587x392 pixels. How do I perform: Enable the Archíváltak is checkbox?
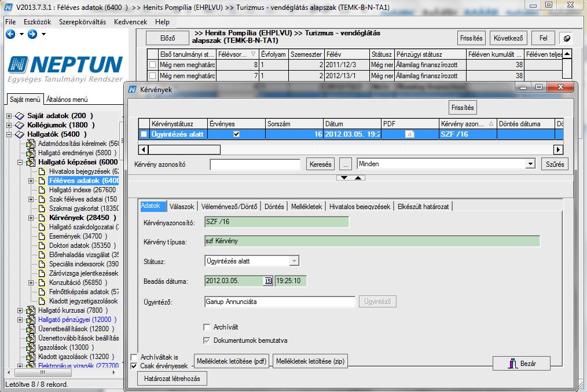coord(134,357)
